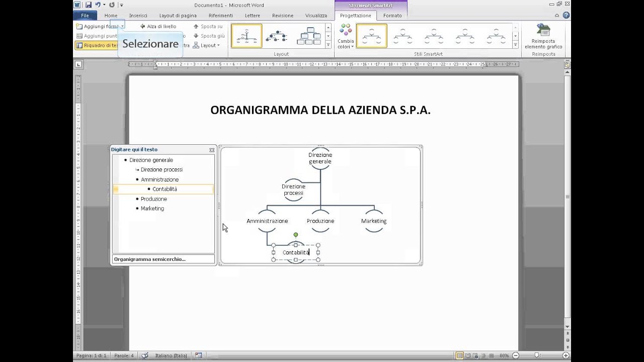Select the fourth SmartArt style thumbnail
This screenshot has height=362, width=644.
click(465, 36)
